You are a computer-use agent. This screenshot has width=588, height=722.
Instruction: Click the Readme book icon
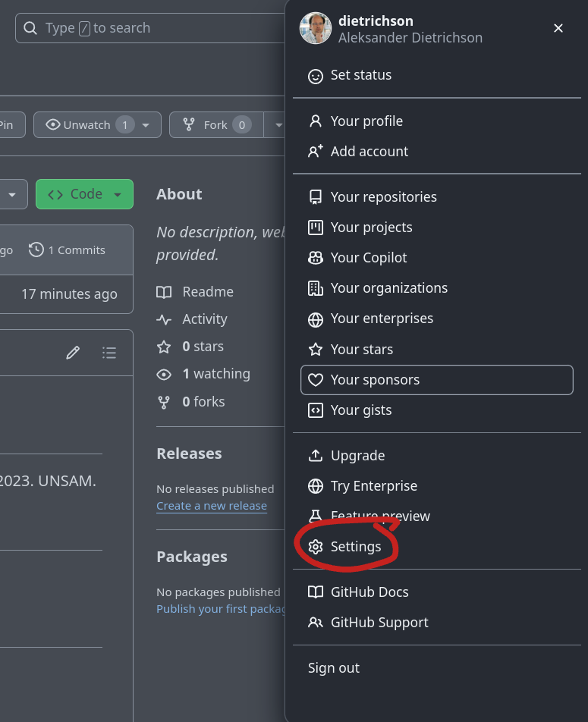coord(164,292)
